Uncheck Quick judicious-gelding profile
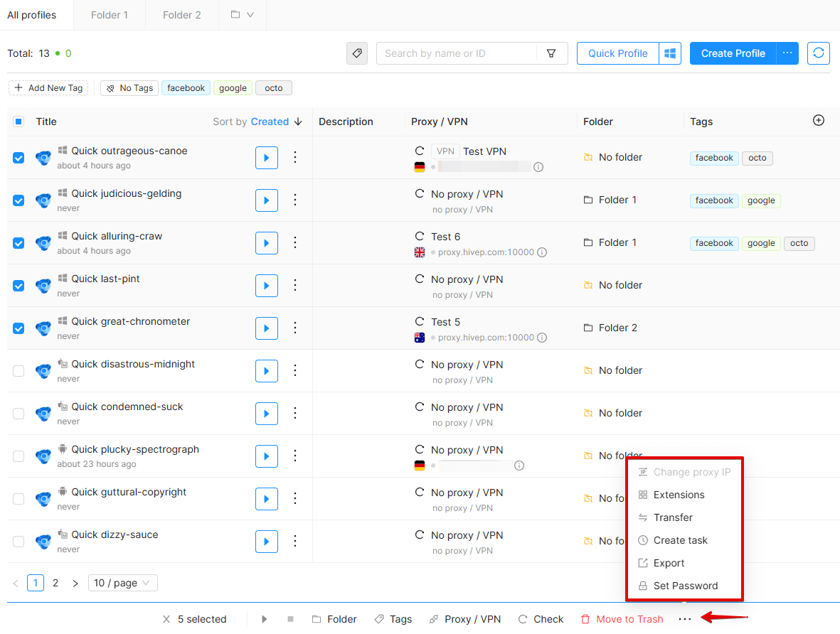 coord(18,200)
